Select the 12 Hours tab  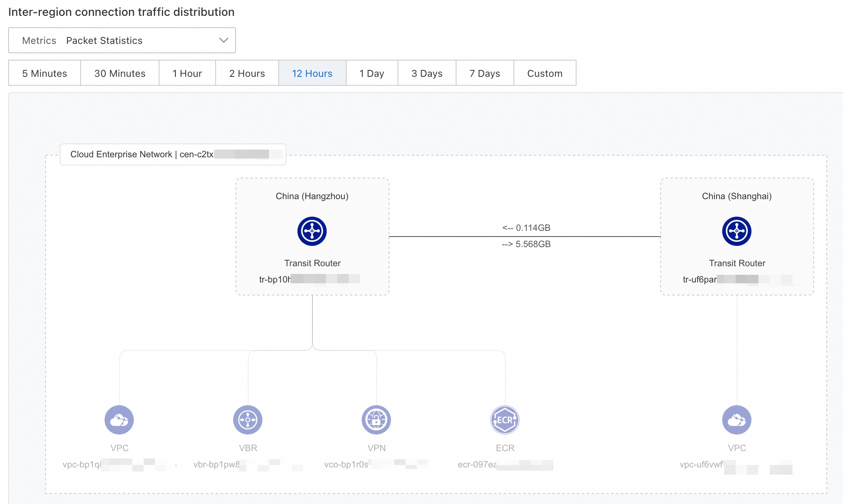coord(312,73)
